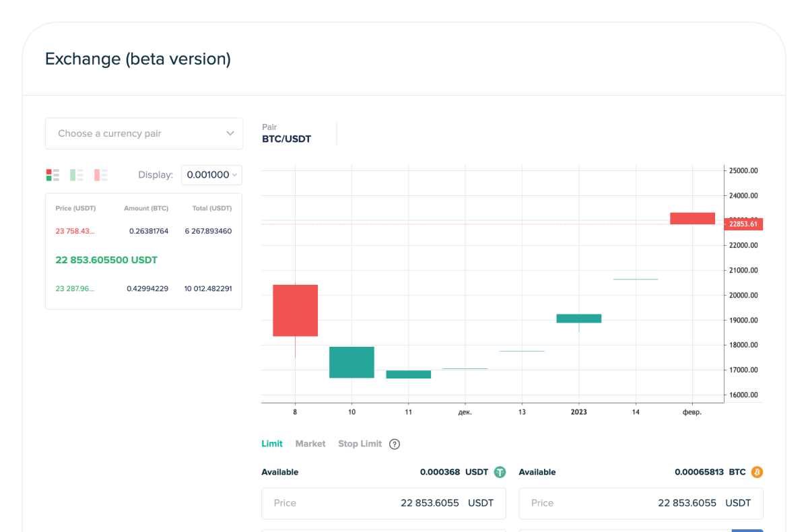Viewport: 808px width, 532px height.
Task: Click the red 22853.61 price tag on chart axis
Action: (743, 224)
